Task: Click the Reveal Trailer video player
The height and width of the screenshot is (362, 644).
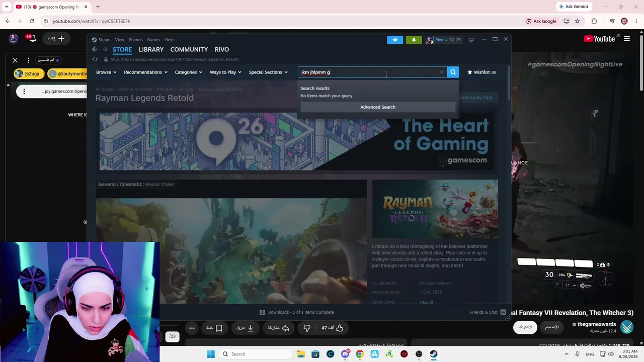Action: 231,250
